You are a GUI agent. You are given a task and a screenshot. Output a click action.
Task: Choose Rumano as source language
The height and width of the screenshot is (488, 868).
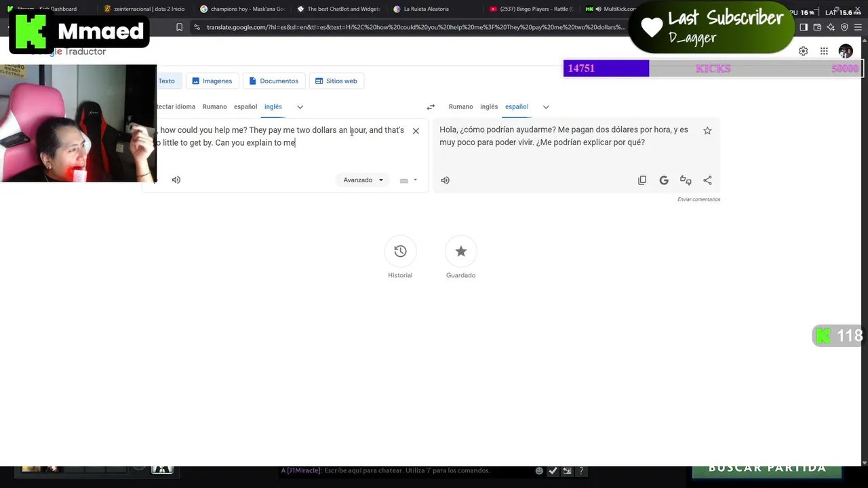214,107
